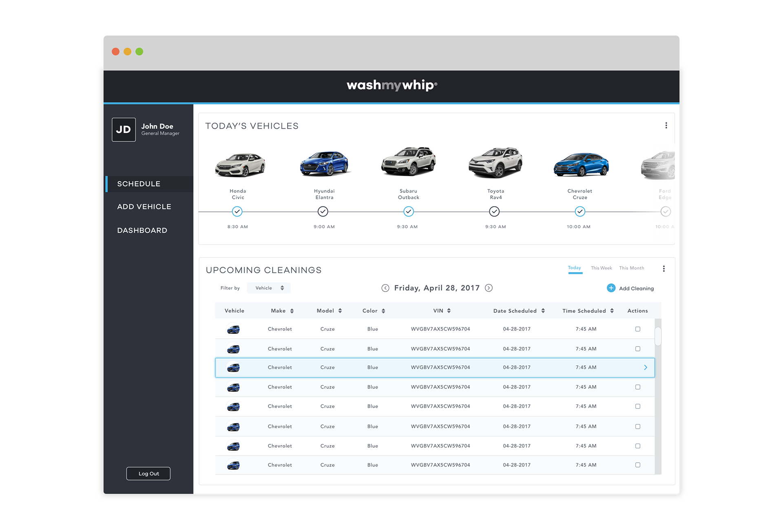783x532 pixels.
Task: Click the second row's car thumbnail
Action: point(233,349)
